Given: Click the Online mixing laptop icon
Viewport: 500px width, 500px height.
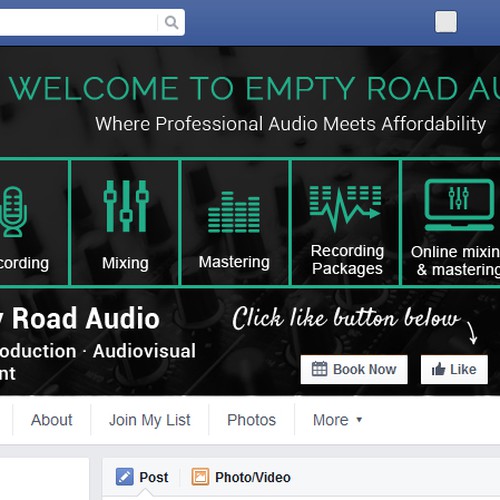Looking at the screenshot, I should tap(459, 205).
